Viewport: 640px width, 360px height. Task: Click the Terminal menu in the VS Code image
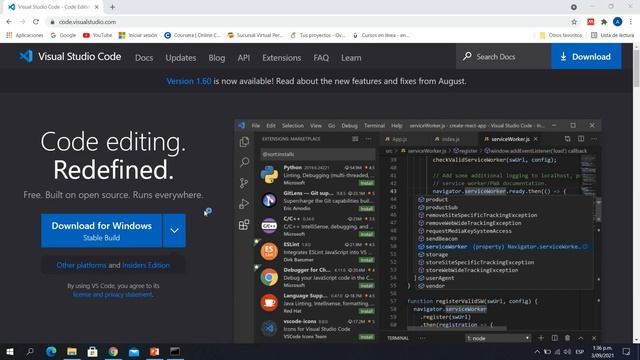[374, 125]
